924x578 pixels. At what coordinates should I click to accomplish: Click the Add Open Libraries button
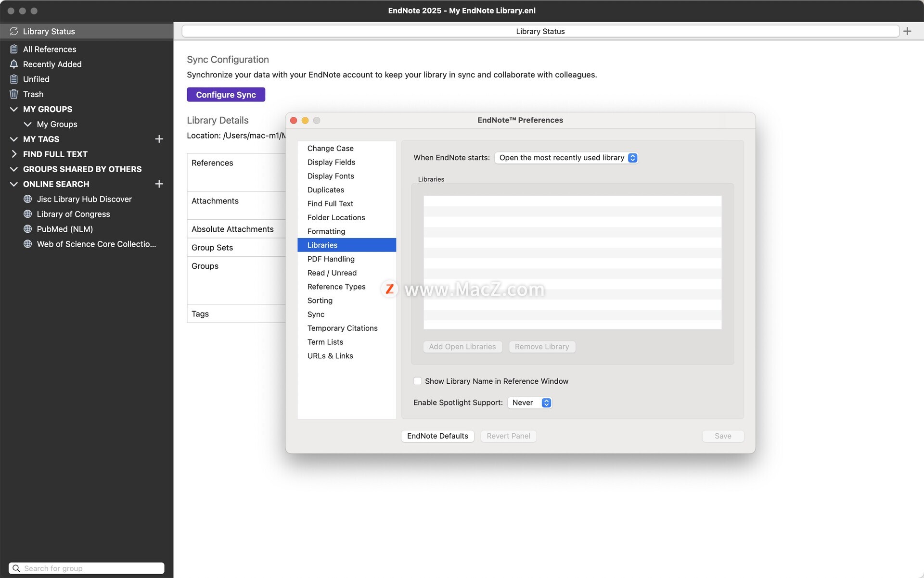tap(462, 347)
